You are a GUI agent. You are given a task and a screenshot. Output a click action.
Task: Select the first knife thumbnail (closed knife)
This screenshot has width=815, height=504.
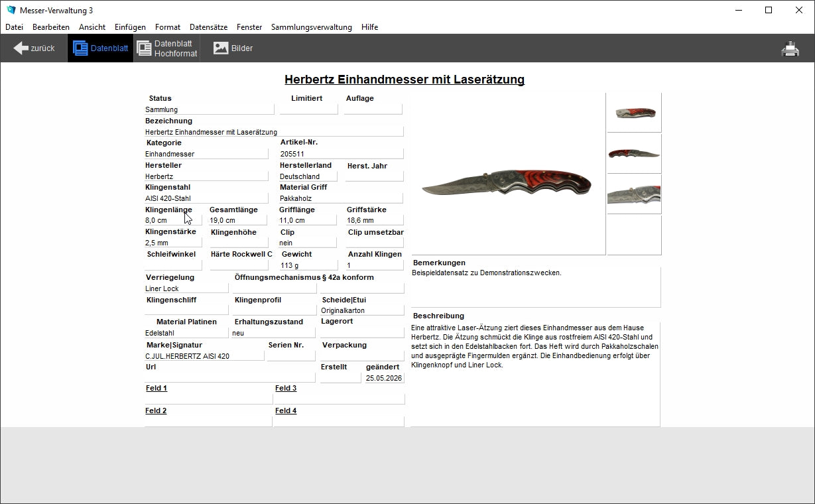634,113
